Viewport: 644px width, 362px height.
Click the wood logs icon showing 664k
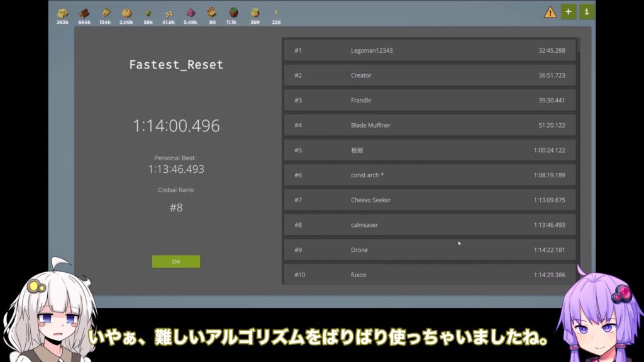84,13
